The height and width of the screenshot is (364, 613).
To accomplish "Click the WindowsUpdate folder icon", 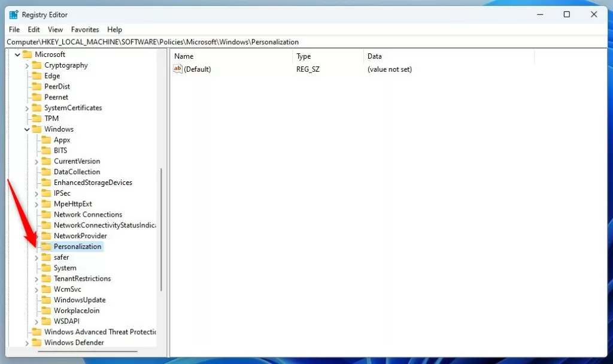I will [x=46, y=299].
